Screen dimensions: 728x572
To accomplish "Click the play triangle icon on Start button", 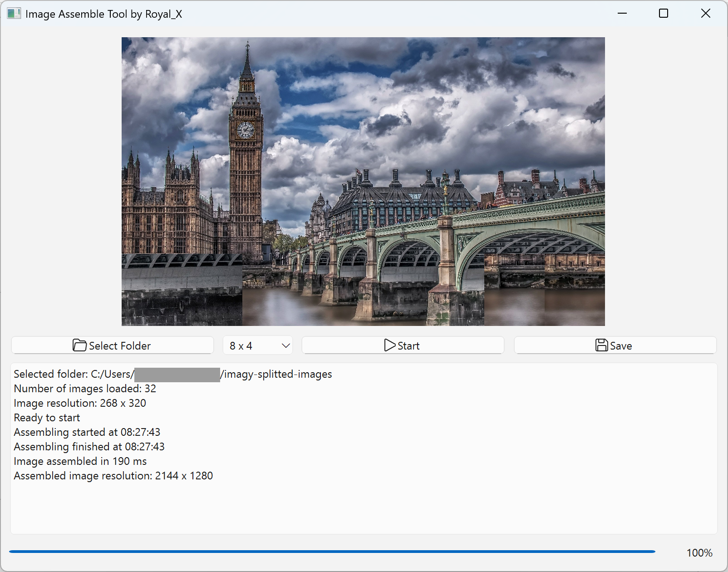I will click(389, 345).
